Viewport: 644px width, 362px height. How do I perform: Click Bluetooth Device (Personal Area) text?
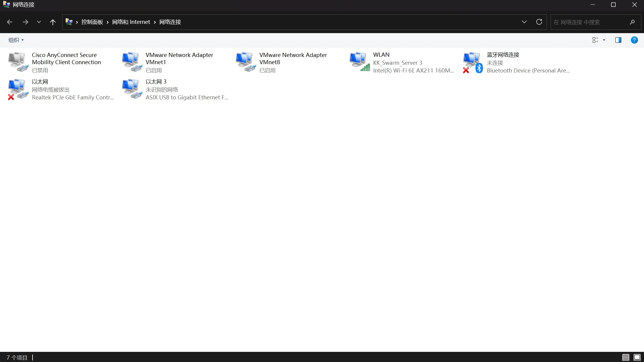pos(528,70)
